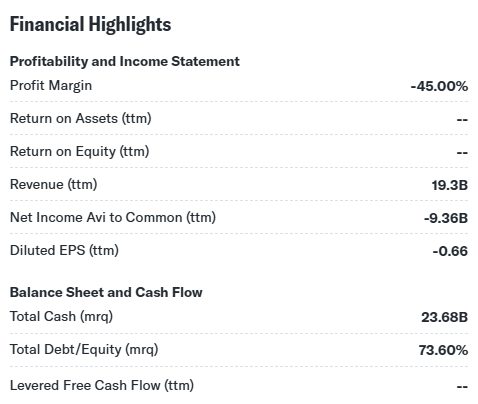This screenshot has height=404, width=478.
Task: Select the -9.36B net income value
Action: (446, 218)
